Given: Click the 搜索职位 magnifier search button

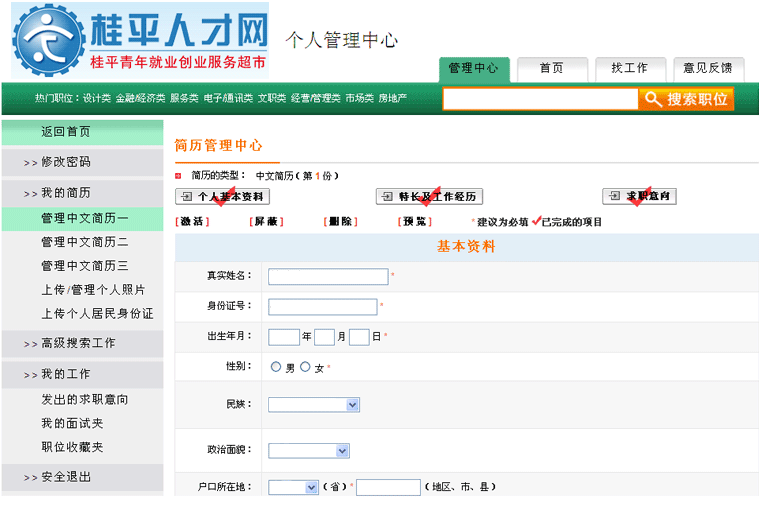Looking at the screenshot, I should pyautogui.click(x=686, y=99).
